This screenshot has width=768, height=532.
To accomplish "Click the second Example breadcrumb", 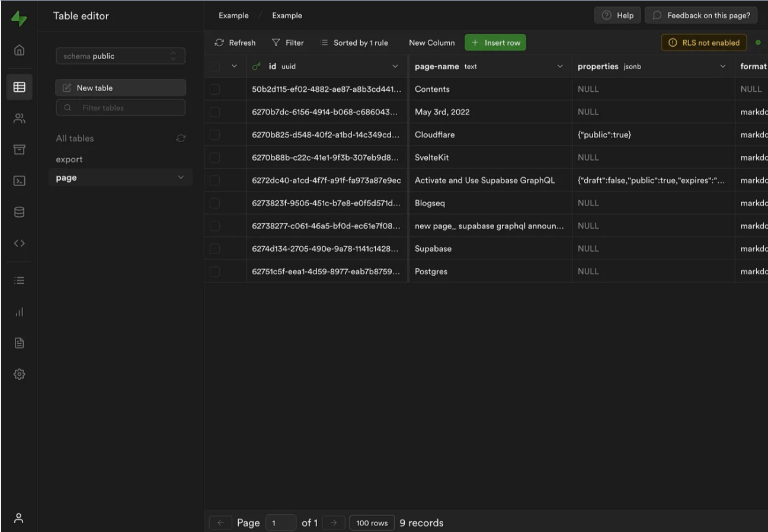I will (287, 16).
